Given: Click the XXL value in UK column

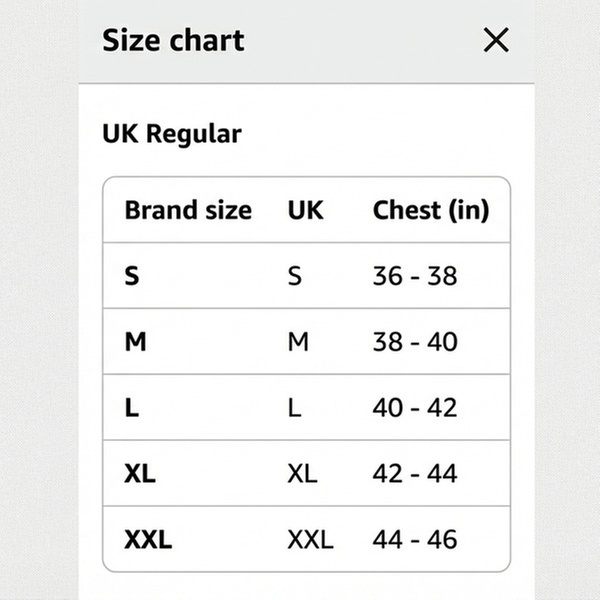Looking at the screenshot, I should point(310,540).
